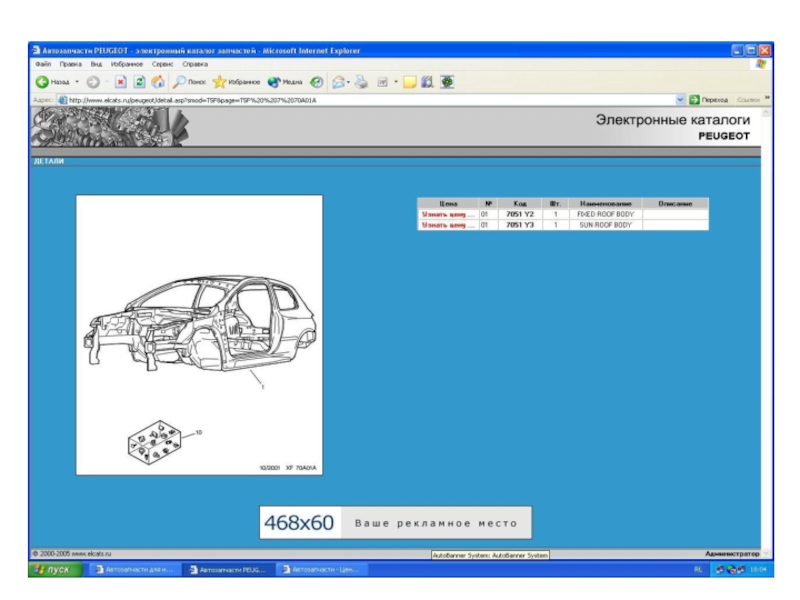
Task: Click the Администратор footer link
Action: pyautogui.click(x=732, y=554)
